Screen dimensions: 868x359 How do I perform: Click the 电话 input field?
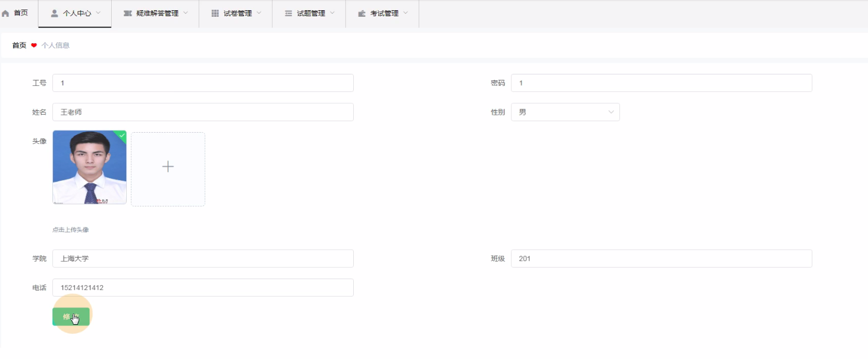point(203,288)
